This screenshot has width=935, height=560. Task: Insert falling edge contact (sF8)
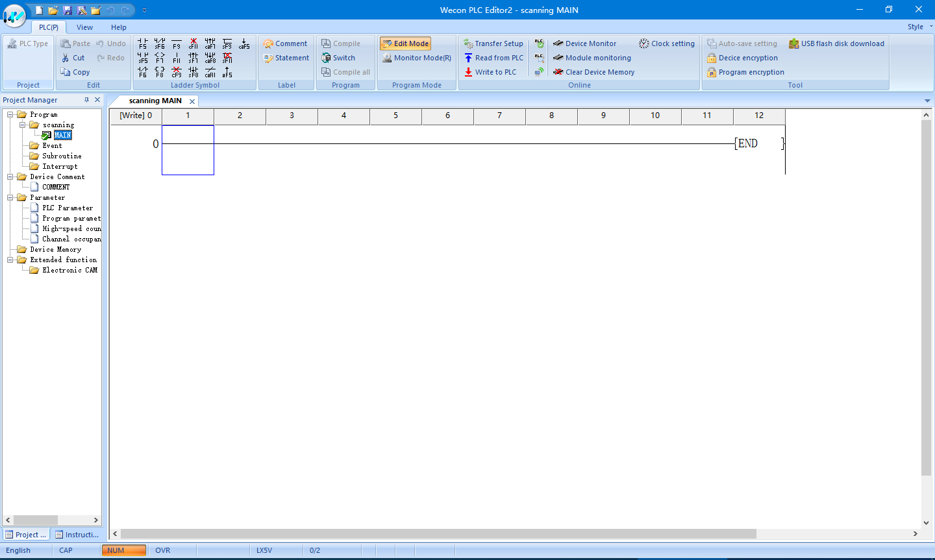click(193, 72)
